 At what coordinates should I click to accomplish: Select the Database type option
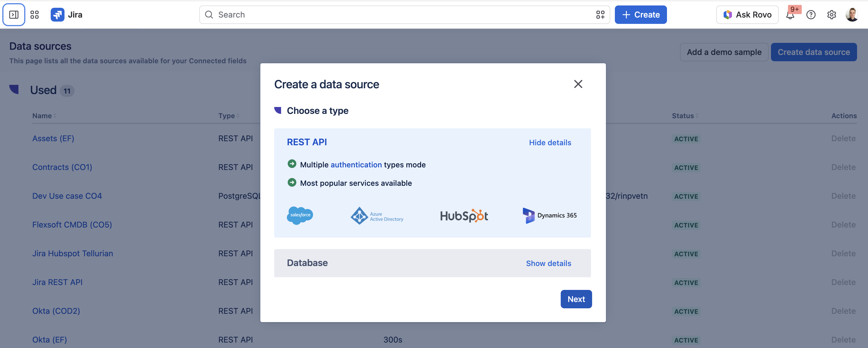pos(432,263)
